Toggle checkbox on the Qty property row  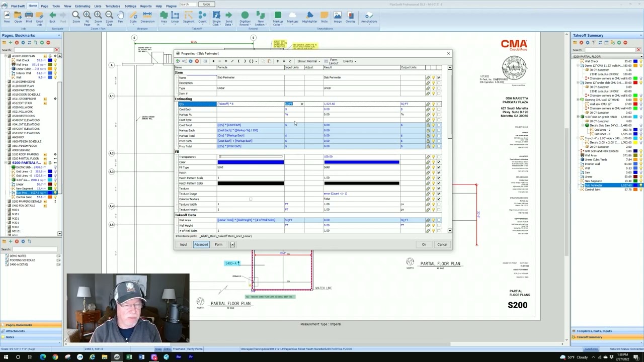pos(439,104)
